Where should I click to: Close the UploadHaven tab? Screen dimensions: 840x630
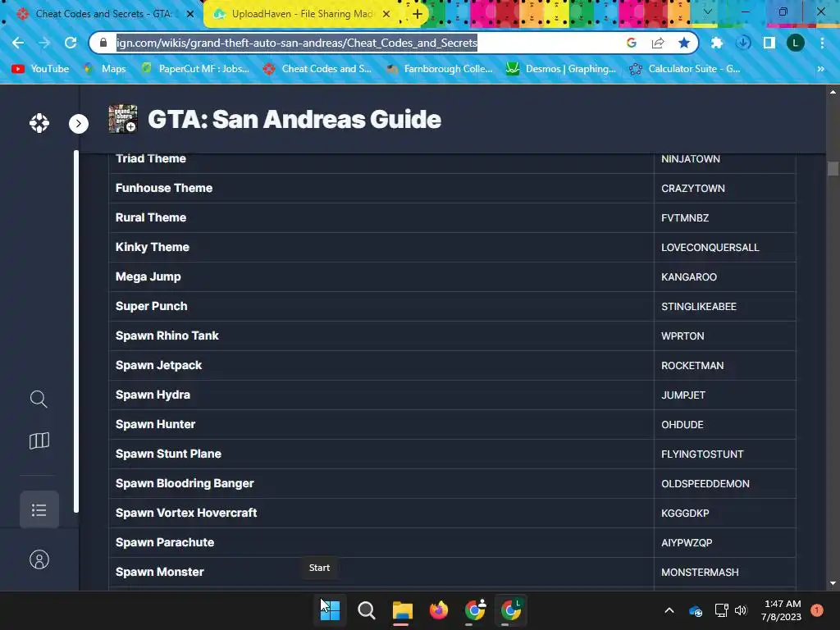386,14
